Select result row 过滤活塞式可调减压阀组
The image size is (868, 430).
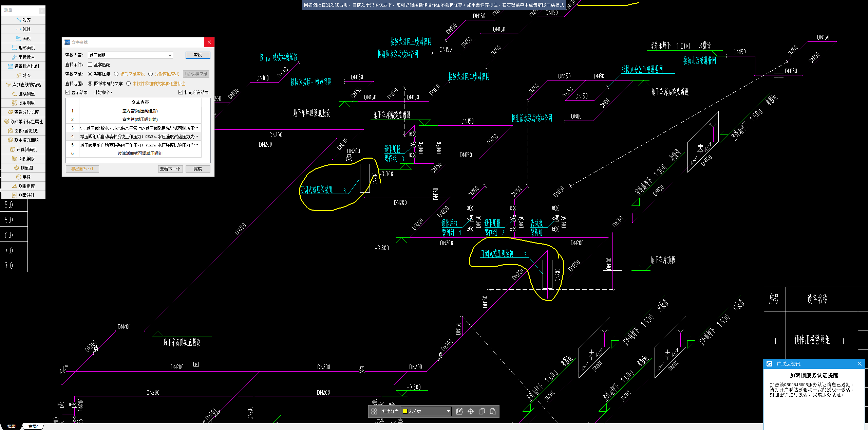click(140, 154)
